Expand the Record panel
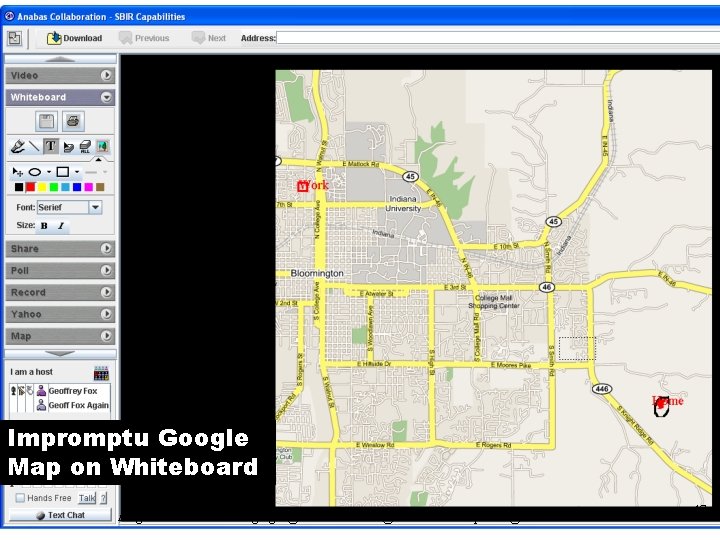The image size is (720, 540). 106,292
